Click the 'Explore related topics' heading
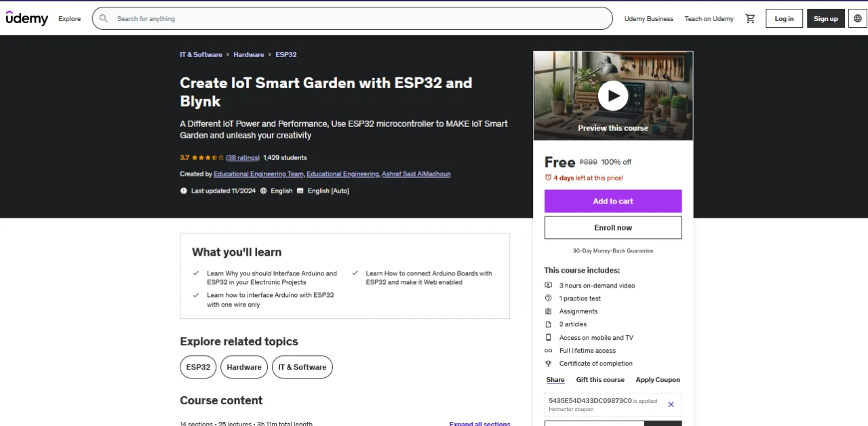Screen dimensions: 868x426 [239, 341]
